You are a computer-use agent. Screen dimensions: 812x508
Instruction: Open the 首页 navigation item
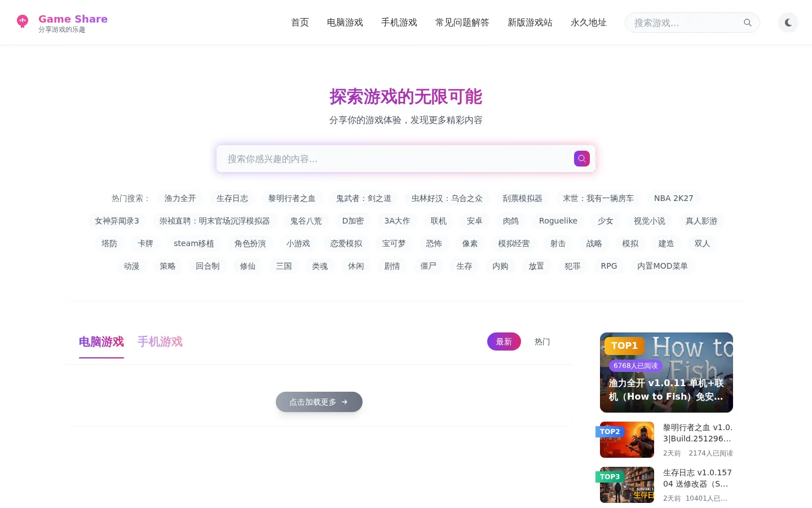coord(300,23)
